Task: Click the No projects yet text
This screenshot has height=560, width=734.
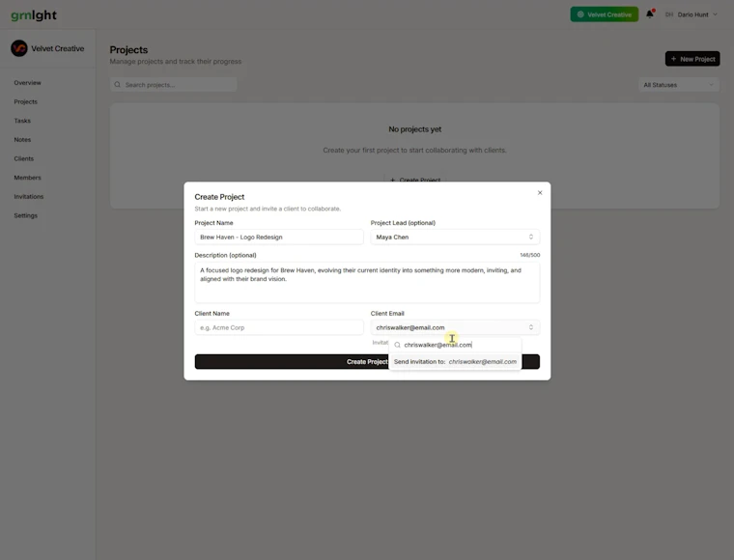Action: tap(414, 129)
